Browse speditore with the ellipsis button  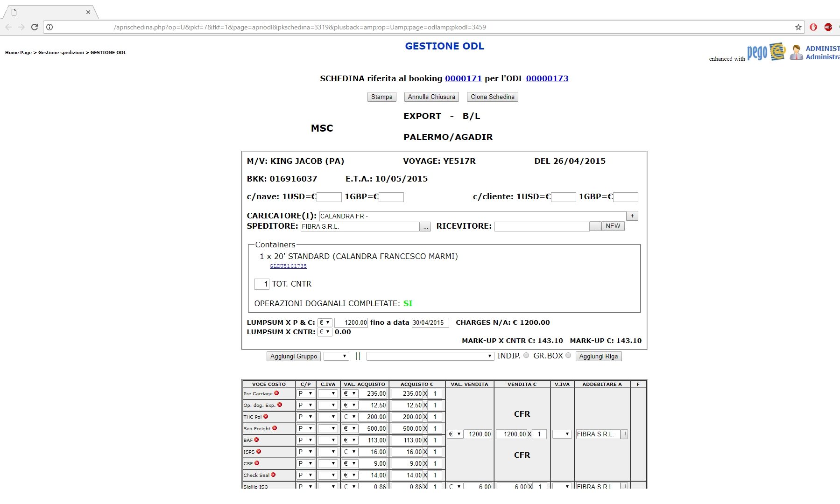(425, 226)
